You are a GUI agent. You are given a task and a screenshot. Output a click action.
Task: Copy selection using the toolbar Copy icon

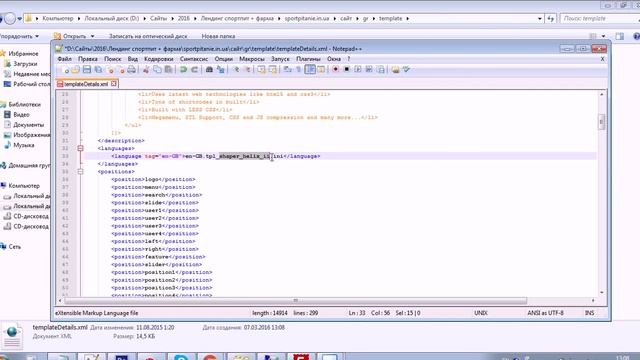tap(157, 70)
